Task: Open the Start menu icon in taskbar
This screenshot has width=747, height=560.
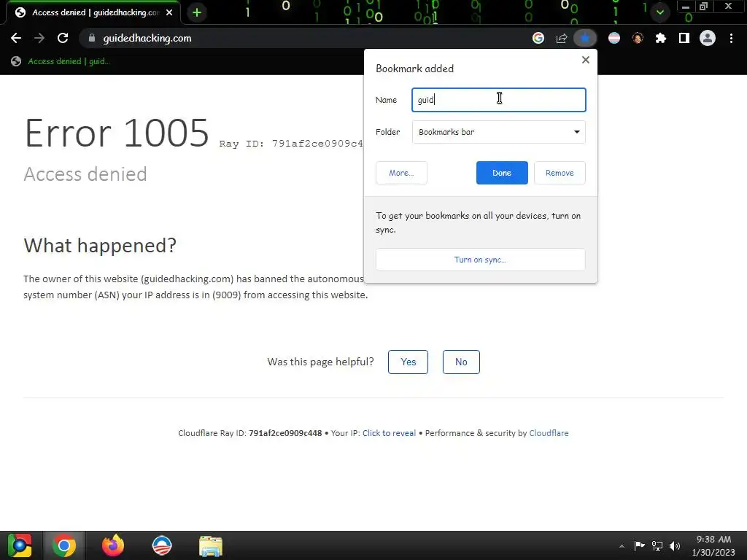Action: (20, 545)
